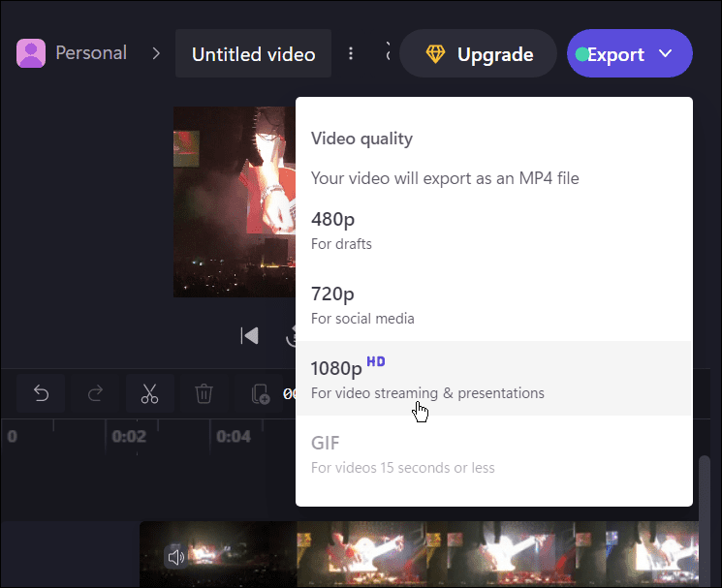Mute the clip audio via the speaker icon

tap(175, 557)
